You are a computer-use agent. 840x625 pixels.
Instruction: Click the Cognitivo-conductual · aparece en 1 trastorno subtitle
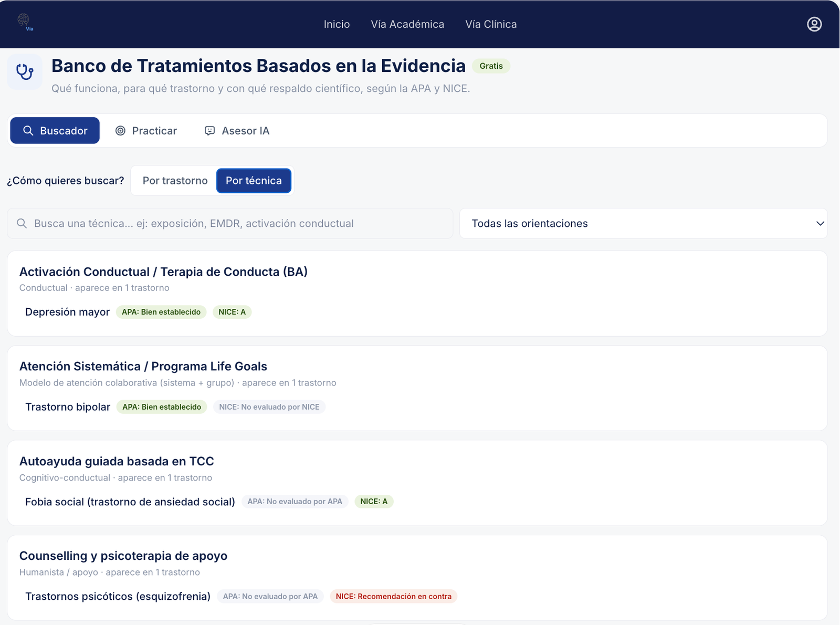tap(115, 478)
